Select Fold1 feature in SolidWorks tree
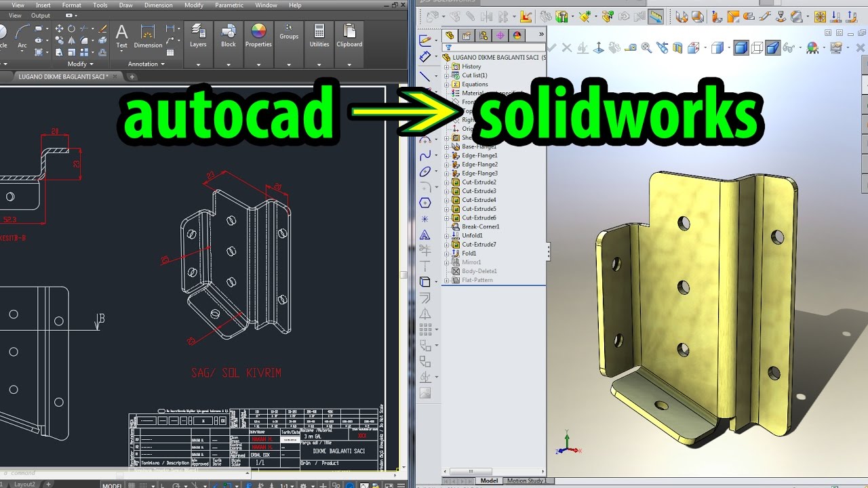The width and height of the screenshot is (868, 488). [469, 253]
